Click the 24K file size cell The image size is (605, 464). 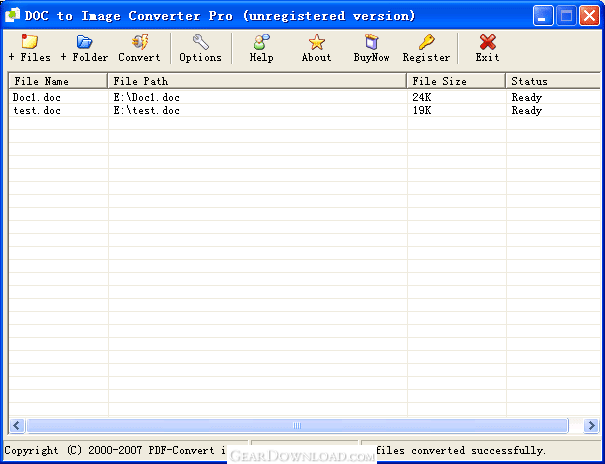pos(421,97)
